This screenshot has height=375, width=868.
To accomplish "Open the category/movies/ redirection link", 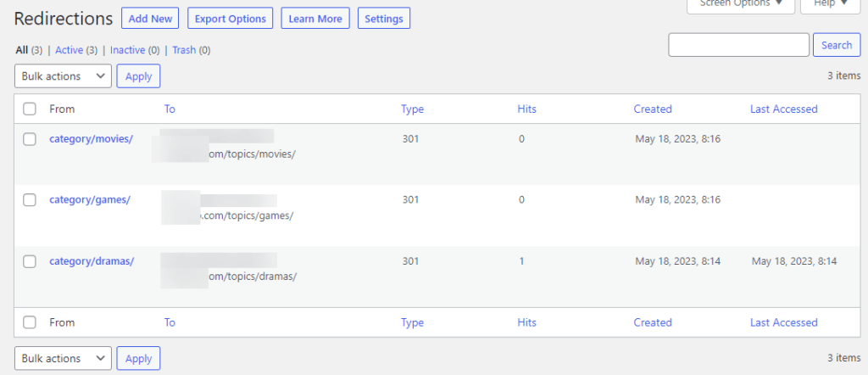I will point(91,139).
